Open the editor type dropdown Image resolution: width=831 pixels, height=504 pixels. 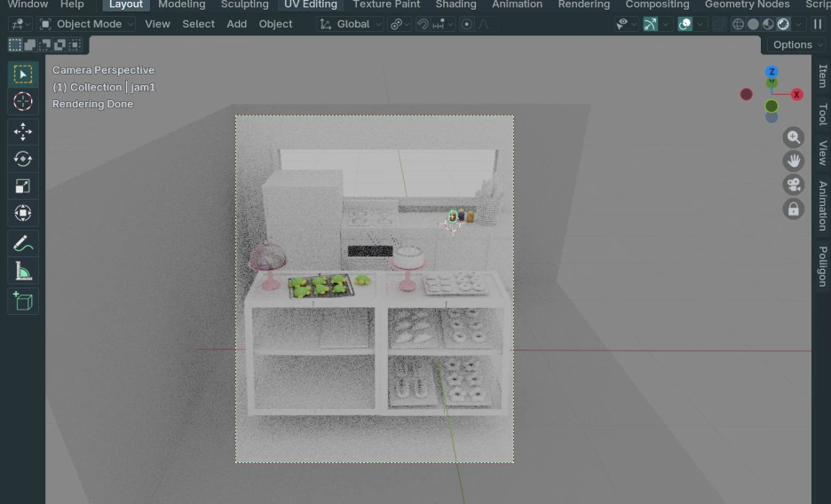point(20,24)
